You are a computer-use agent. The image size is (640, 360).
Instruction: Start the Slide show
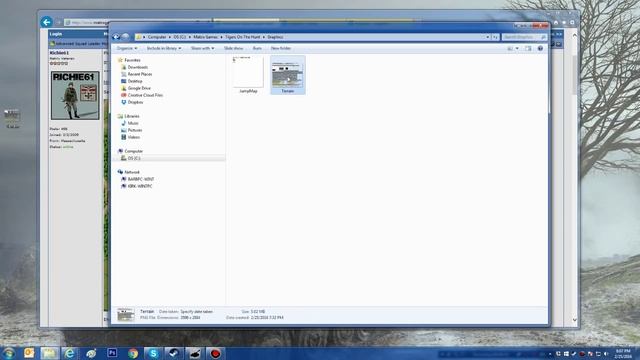233,48
